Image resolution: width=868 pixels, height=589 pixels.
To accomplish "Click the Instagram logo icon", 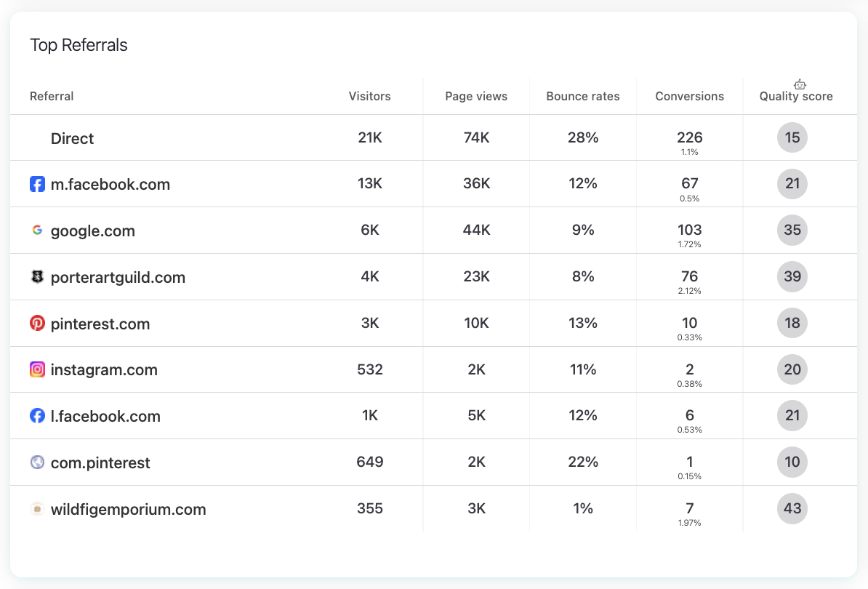I will point(37,369).
